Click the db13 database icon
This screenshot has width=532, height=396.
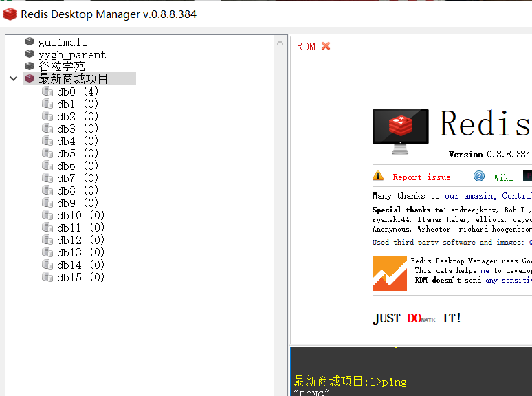[47, 252]
